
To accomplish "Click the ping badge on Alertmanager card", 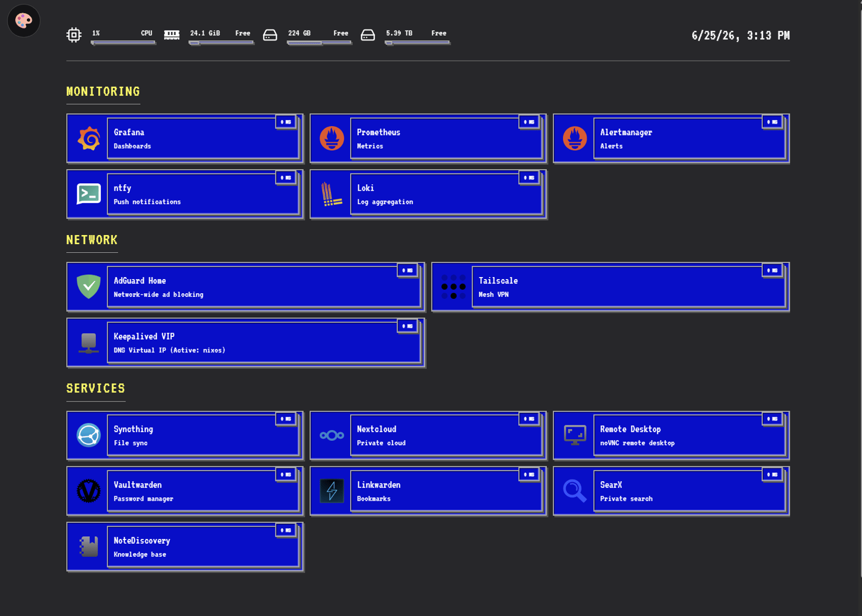I will 773,122.
